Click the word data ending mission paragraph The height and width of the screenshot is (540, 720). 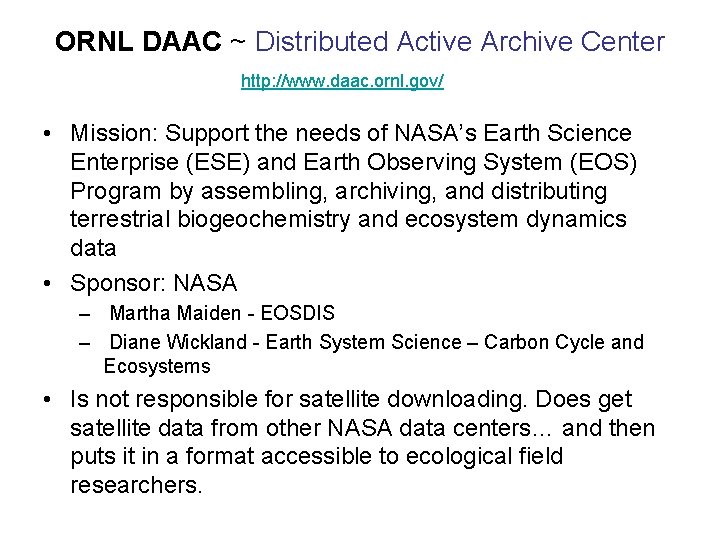click(93, 248)
